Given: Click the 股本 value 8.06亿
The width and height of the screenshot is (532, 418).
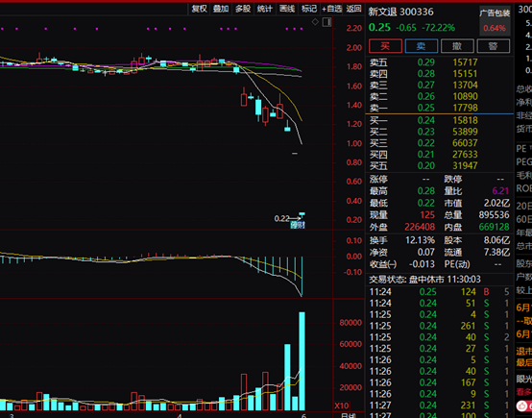Looking at the screenshot, I should click(x=496, y=240).
